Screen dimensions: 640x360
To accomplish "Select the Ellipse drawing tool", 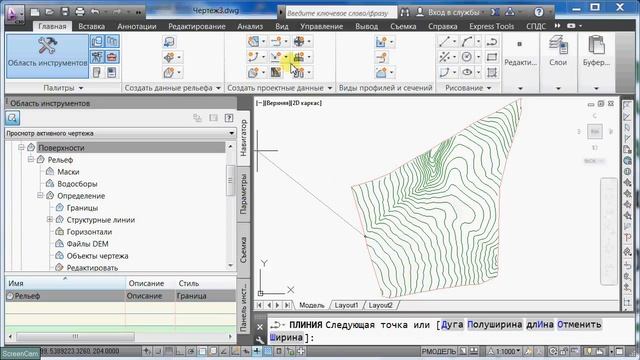I will [467, 73].
